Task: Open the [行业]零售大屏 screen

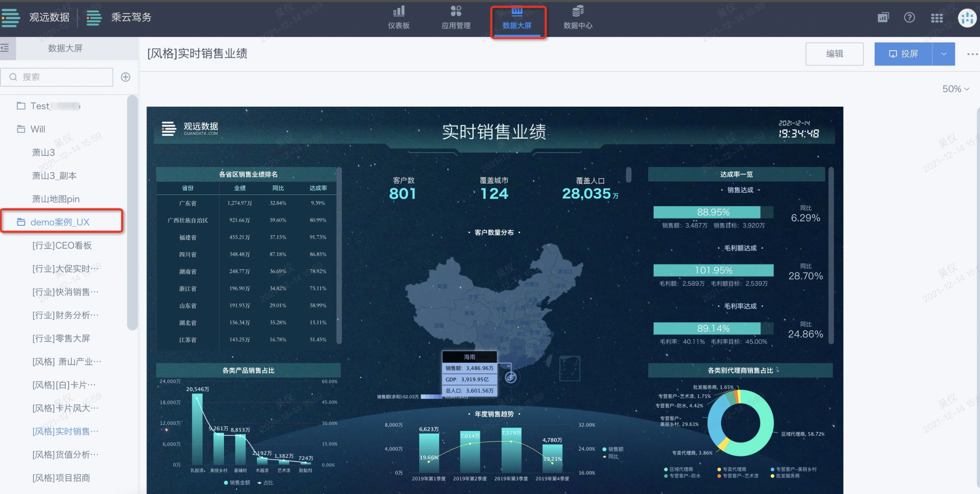Action: (61, 338)
